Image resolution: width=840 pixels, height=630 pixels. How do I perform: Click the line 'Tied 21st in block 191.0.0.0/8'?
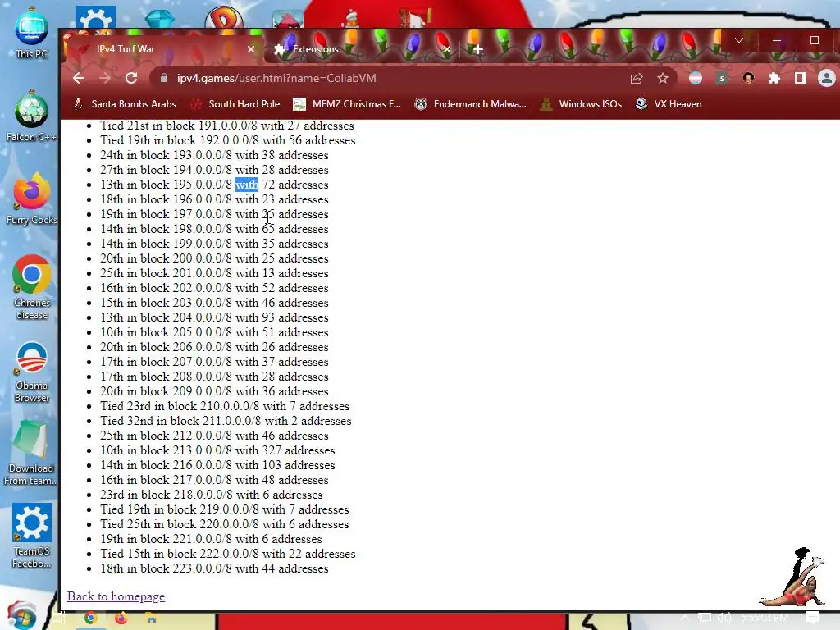click(x=227, y=126)
